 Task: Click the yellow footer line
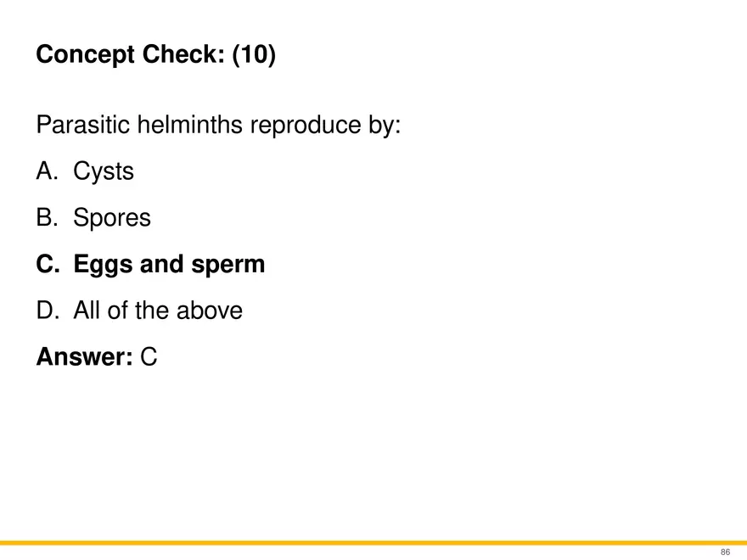[373, 542]
